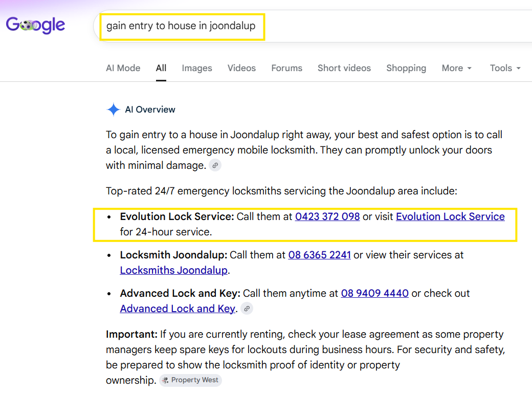Dial Locksmith Joondalup at 08 6365 2241
The height and width of the screenshot is (394, 532).
[x=319, y=255]
